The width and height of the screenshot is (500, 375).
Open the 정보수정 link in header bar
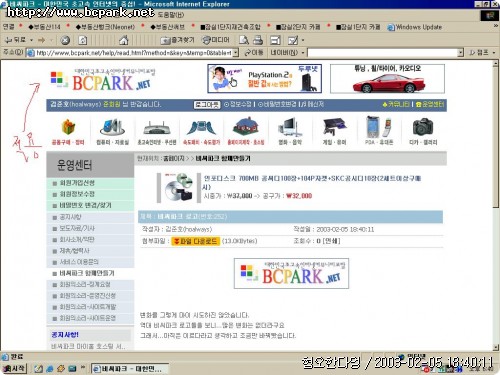point(238,105)
